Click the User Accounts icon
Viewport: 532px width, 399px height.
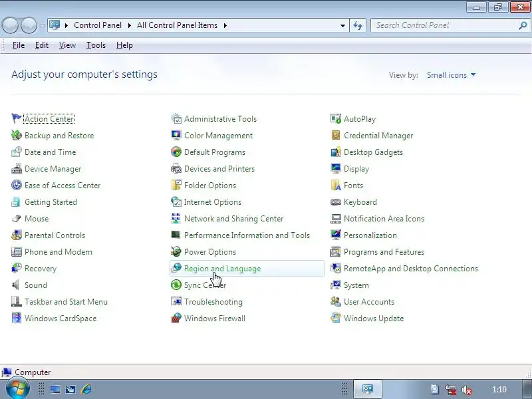click(x=336, y=301)
